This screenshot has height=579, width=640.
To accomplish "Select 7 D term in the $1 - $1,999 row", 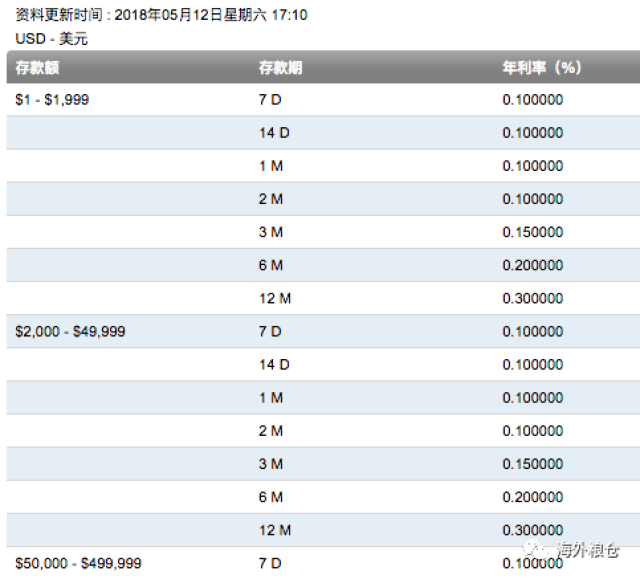I will click(x=270, y=100).
